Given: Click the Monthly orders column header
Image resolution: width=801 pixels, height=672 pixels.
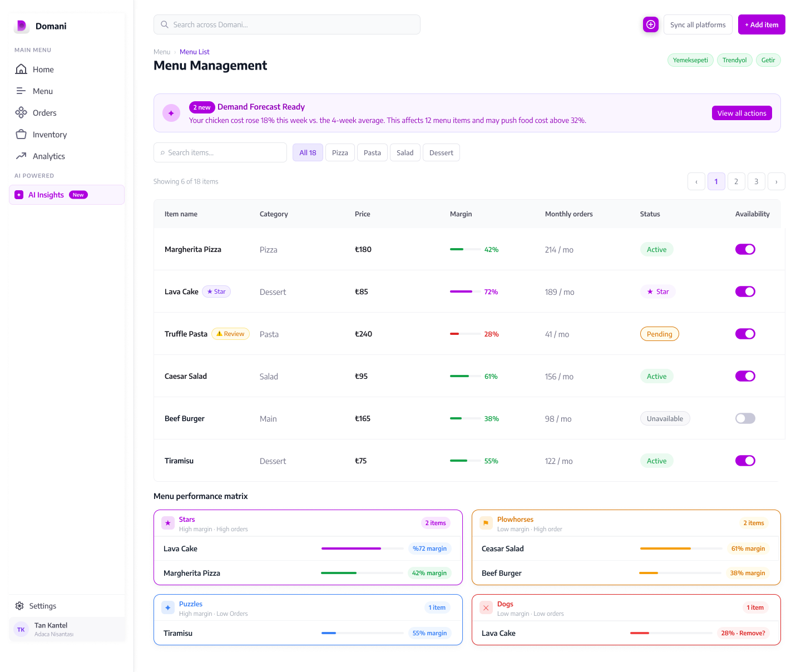Looking at the screenshot, I should (569, 214).
